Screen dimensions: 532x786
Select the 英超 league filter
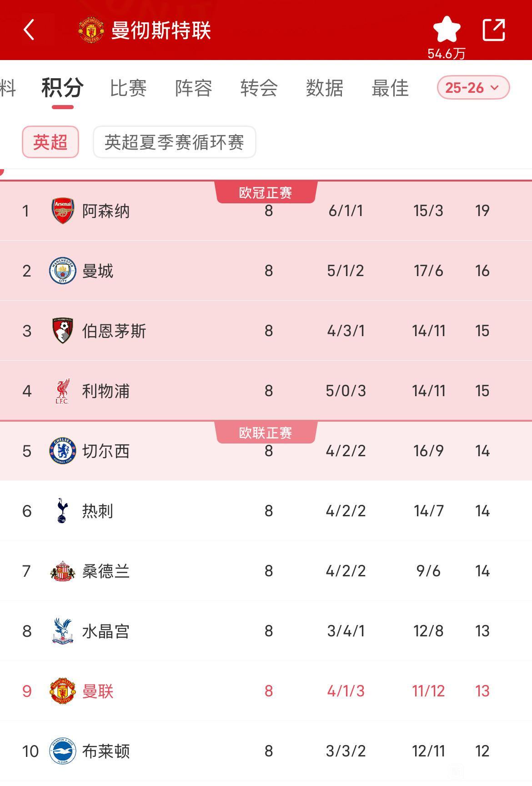tap(50, 142)
